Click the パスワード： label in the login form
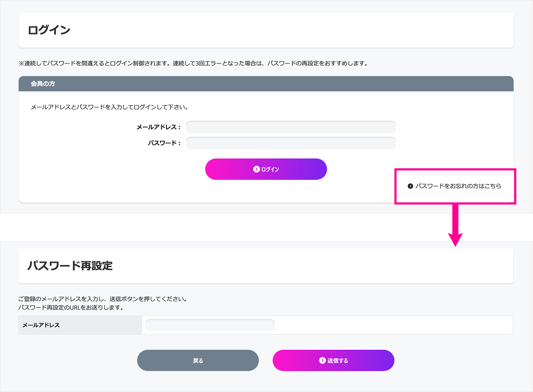 164,143
